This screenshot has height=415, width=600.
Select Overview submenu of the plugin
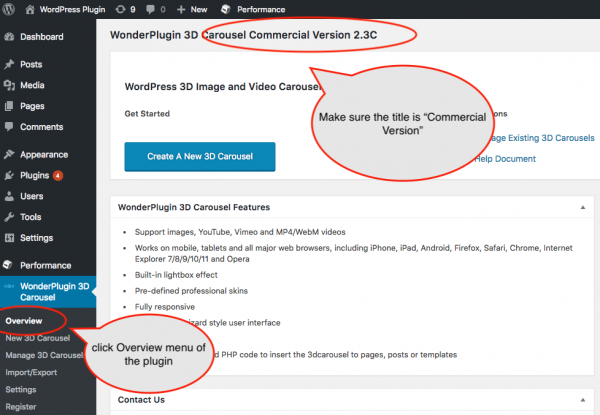pyautogui.click(x=25, y=321)
